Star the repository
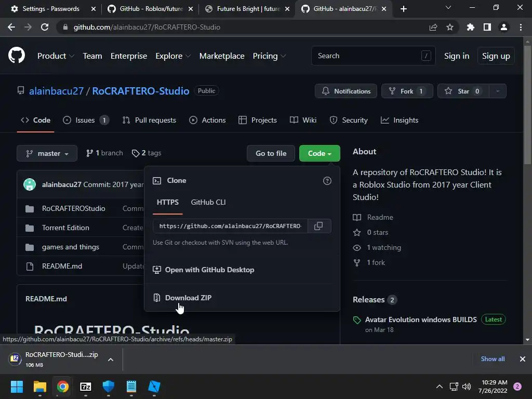Screen dimensions: 532x399 463,91
